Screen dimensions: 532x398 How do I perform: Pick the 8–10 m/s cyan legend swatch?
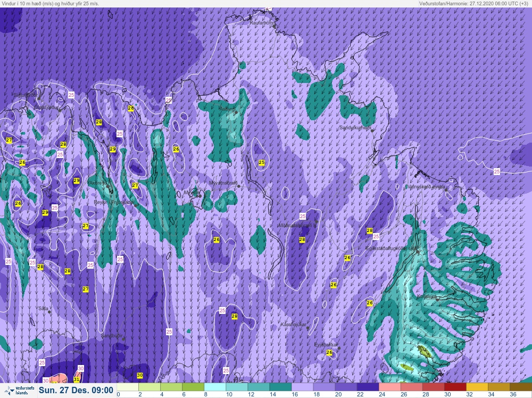215,387
